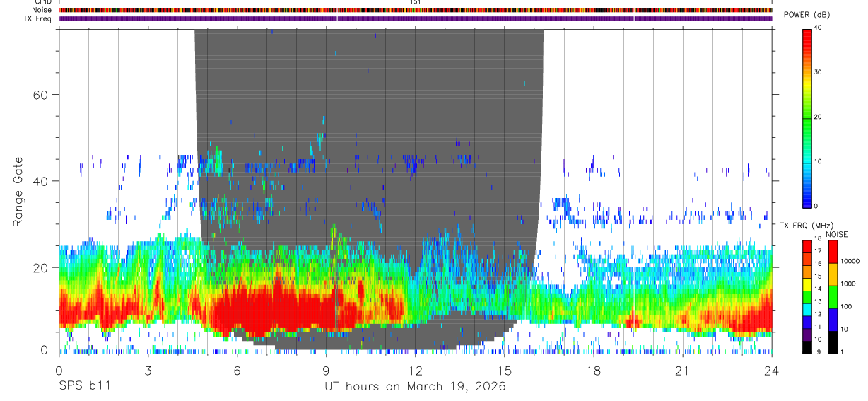Screen dimensions: 868x401
Task: Click the 40 range gate label
Action: 40,181
